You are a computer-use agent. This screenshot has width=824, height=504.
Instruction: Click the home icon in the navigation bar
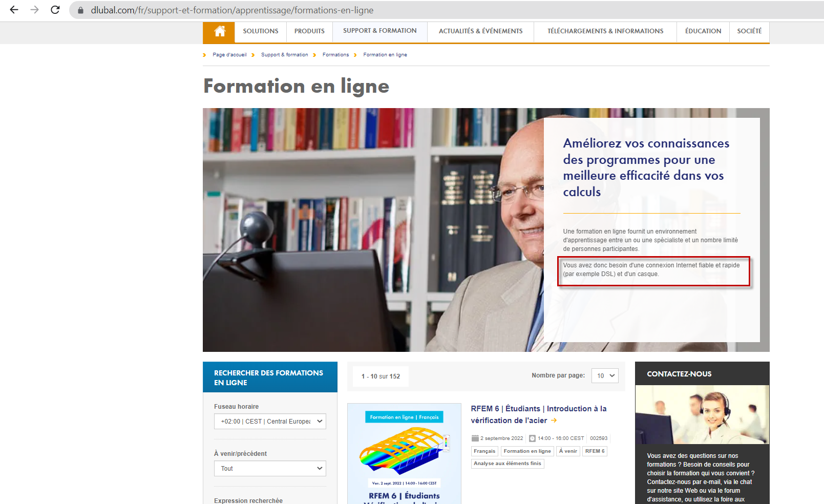click(x=219, y=32)
